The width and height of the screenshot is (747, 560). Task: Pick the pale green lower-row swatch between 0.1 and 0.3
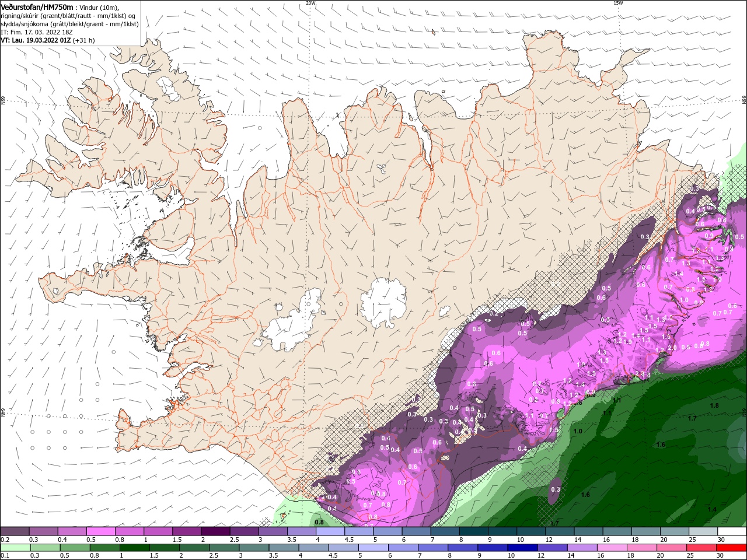point(15,548)
